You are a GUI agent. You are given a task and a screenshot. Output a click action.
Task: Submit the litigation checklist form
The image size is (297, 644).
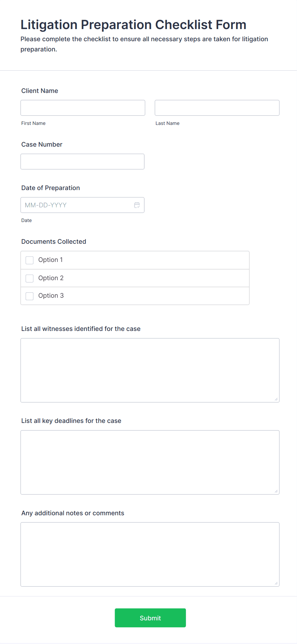(x=150, y=618)
